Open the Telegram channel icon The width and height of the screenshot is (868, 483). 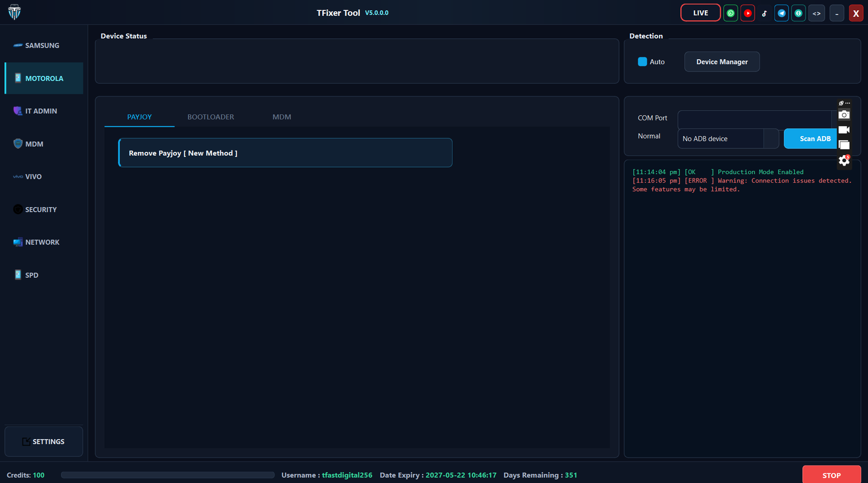[782, 13]
